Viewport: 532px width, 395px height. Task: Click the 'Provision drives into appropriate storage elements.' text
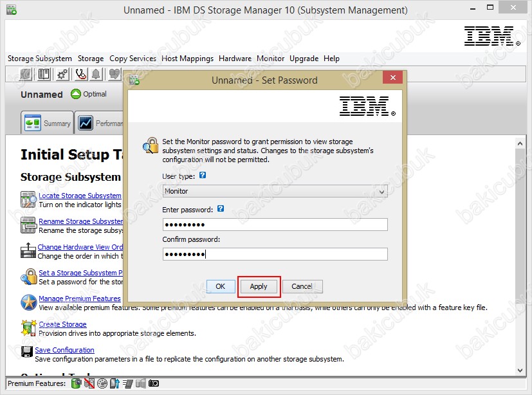[117, 333]
